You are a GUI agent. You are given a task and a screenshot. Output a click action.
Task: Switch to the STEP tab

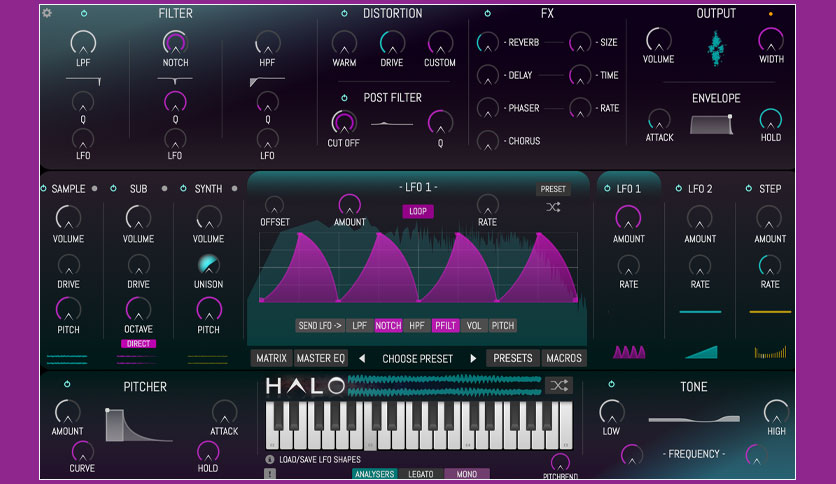tap(770, 189)
